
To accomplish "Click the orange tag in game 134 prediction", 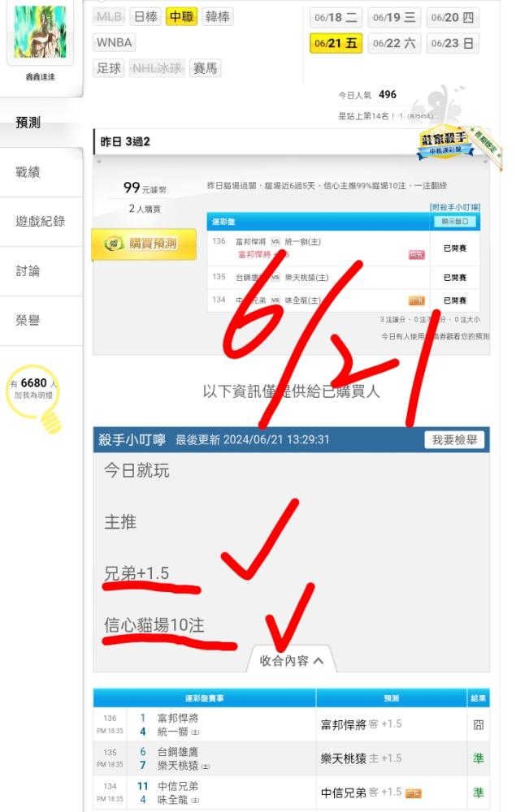I will coord(413,793).
